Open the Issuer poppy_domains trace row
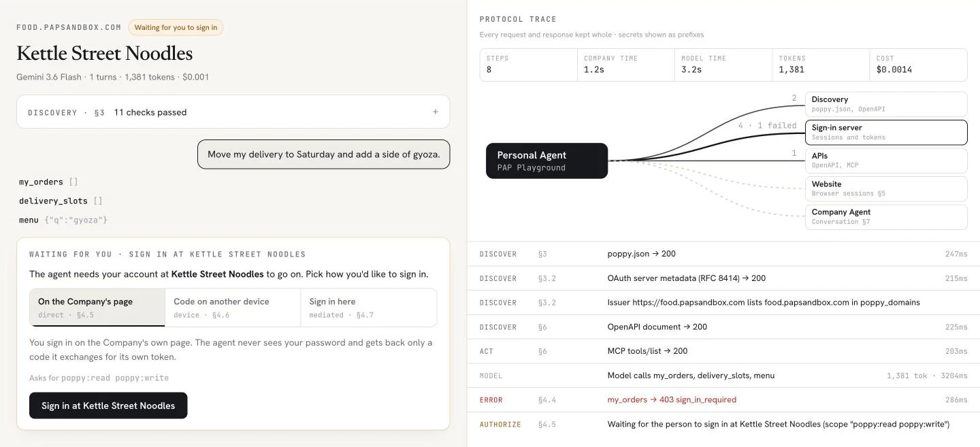 coord(723,303)
